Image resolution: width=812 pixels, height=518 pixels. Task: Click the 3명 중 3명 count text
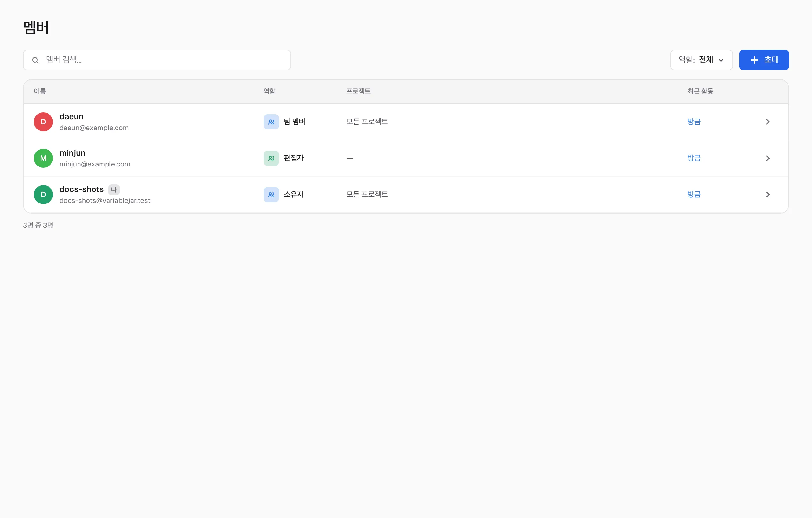coord(38,226)
